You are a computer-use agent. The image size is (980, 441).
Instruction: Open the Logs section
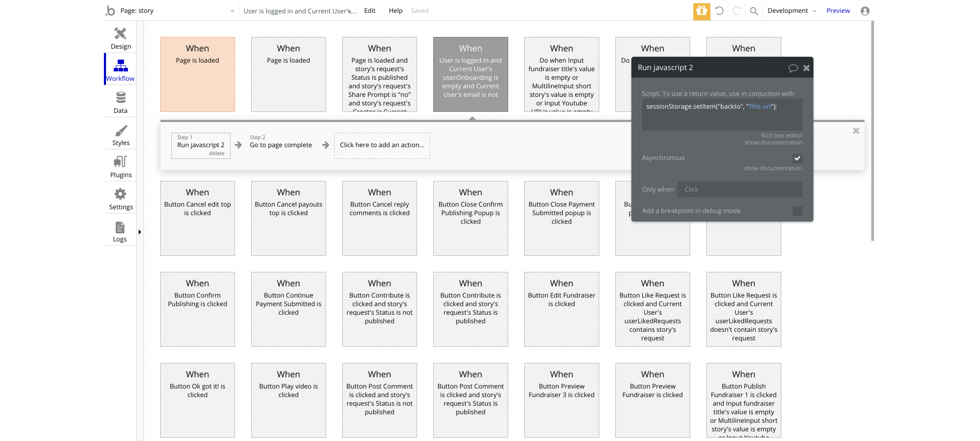pyautogui.click(x=120, y=231)
